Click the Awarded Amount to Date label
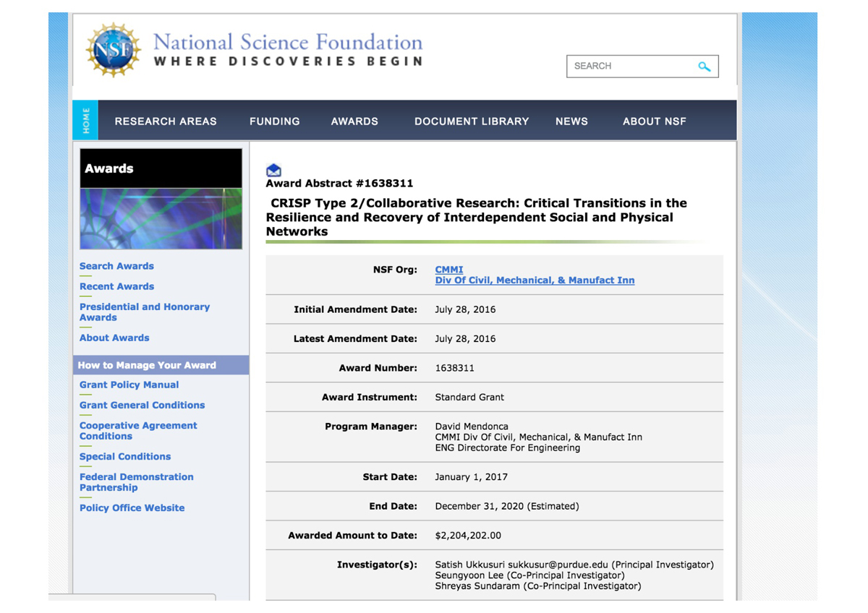The image size is (868, 613). click(x=352, y=536)
